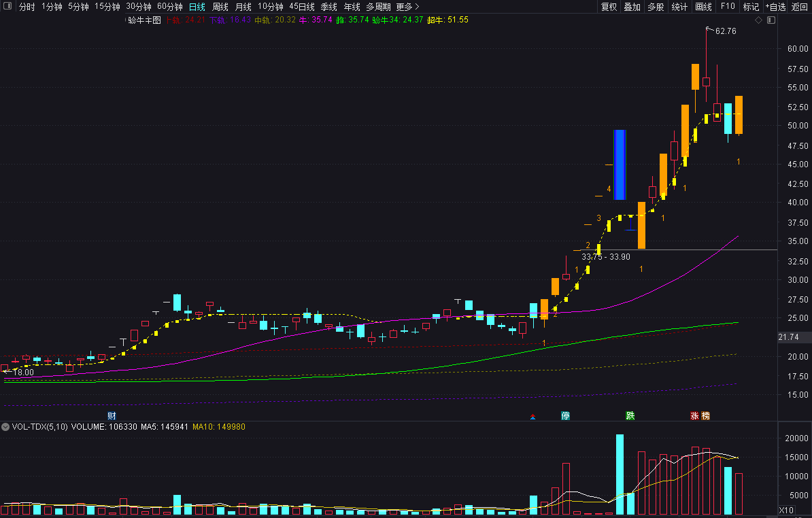Viewport: 812px width, 518px height.
Task: Click the 验牛主图 indicator name
Action: coord(144,20)
